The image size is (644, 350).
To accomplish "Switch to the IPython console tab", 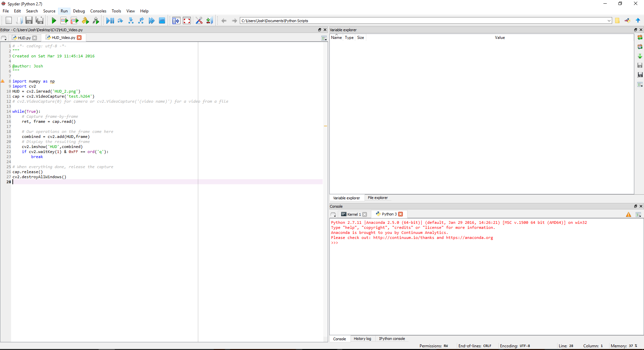I will [x=392, y=339].
